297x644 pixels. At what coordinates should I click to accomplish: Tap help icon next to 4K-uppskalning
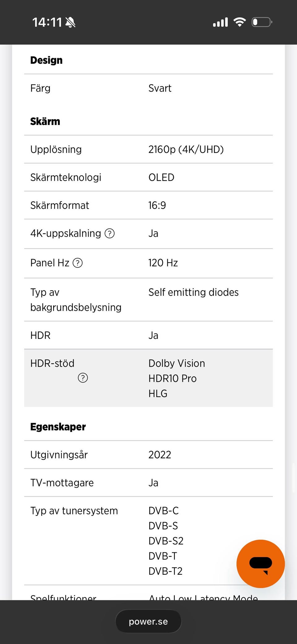(110, 233)
